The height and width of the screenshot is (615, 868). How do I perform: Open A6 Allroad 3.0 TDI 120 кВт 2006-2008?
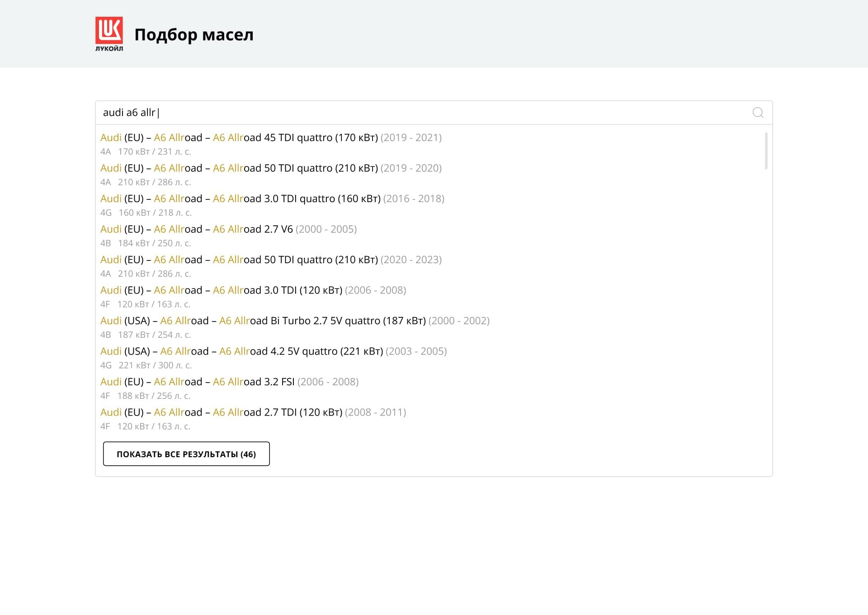coord(253,290)
